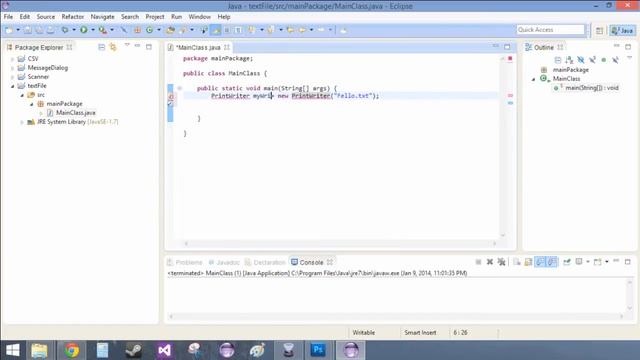Click the Save toolbar icon
This screenshot has height=360, width=640.
[27, 30]
